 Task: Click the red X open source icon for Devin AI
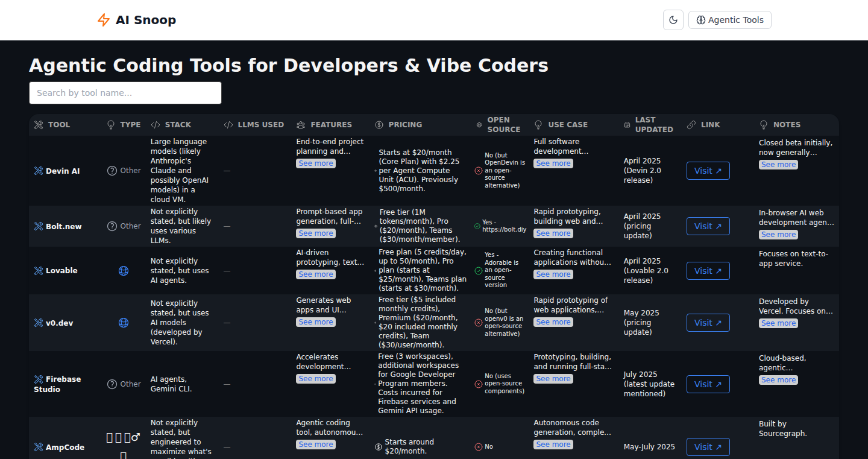coord(479,171)
